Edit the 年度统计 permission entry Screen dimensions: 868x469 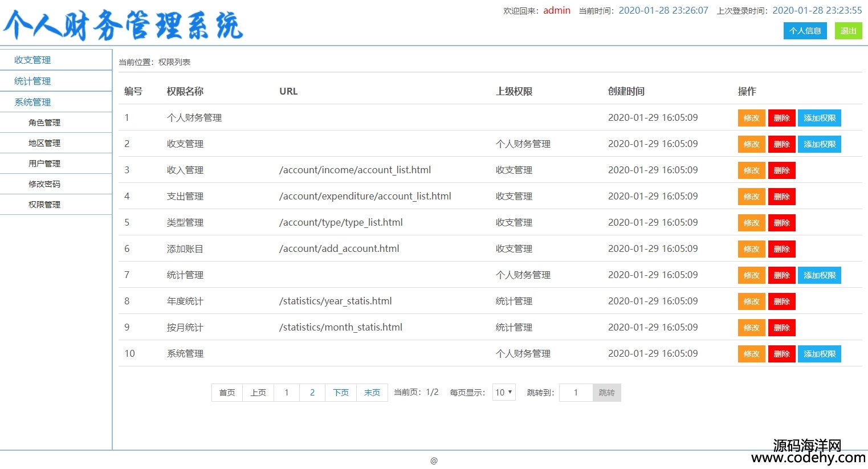click(751, 301)
